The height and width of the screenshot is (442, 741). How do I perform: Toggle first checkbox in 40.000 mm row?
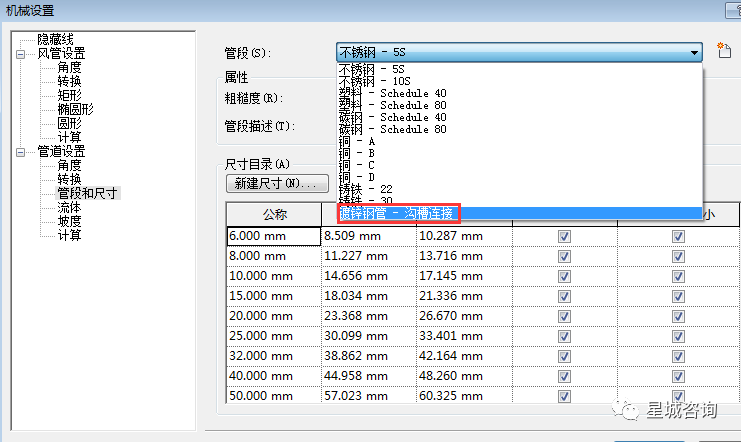click(x=564, y=376)
